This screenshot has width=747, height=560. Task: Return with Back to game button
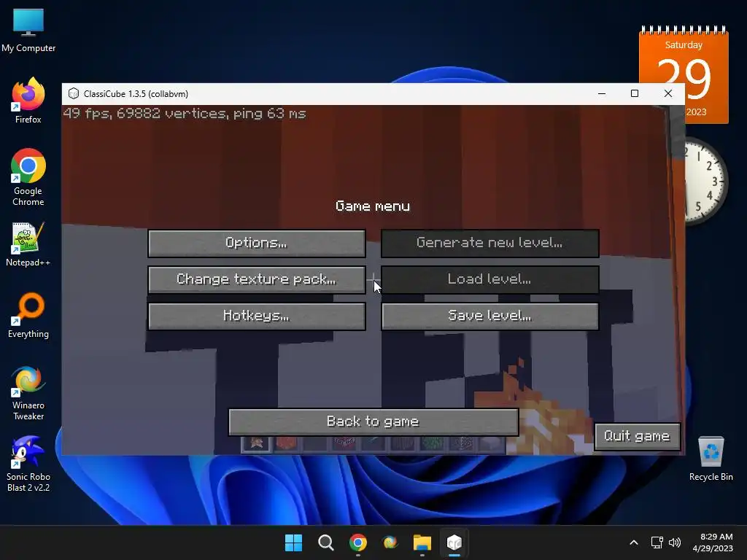373,422
